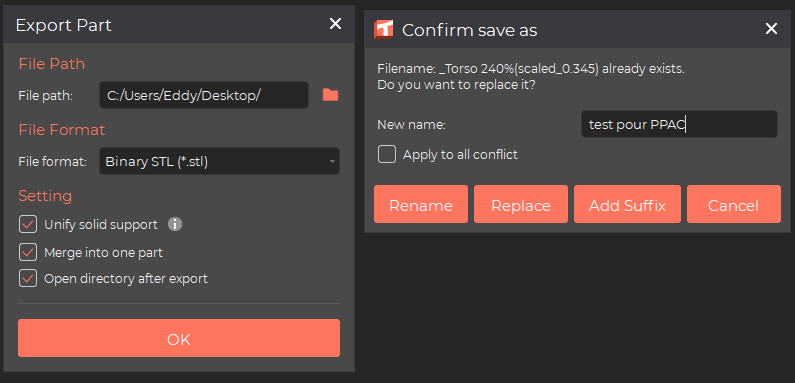Close the Confirm save as dialog
The width and height of the screenshot is (795, 383).
(771, 29)
